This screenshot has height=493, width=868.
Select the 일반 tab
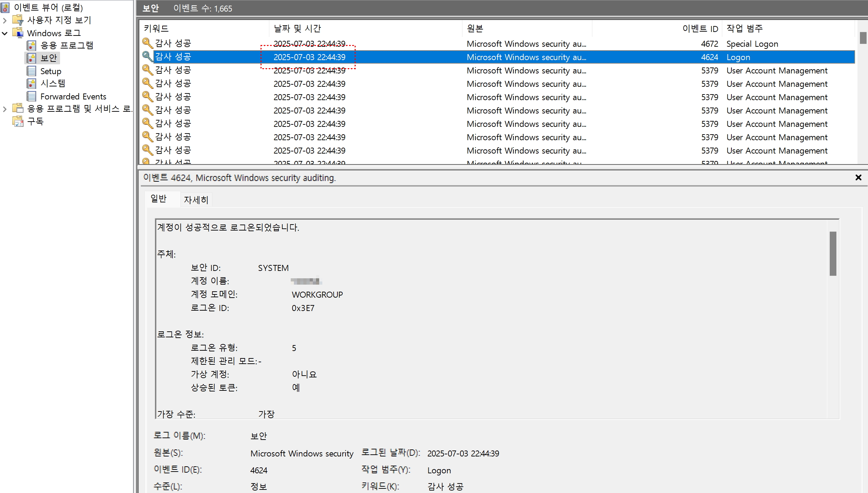[159, 199]
